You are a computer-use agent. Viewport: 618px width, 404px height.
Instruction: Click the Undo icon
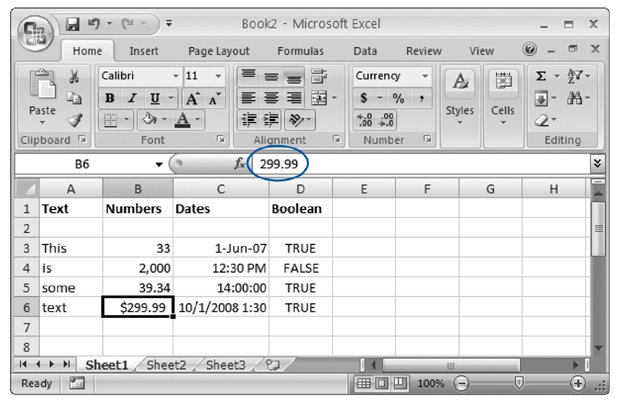(94, 24)
